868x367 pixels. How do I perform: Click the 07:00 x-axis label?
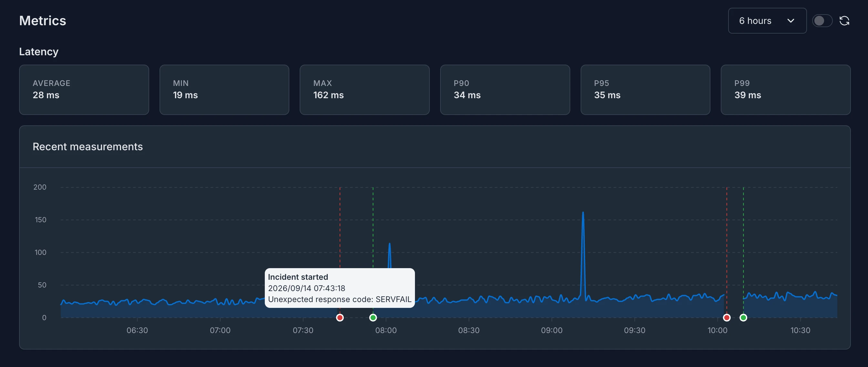[220, 330]
